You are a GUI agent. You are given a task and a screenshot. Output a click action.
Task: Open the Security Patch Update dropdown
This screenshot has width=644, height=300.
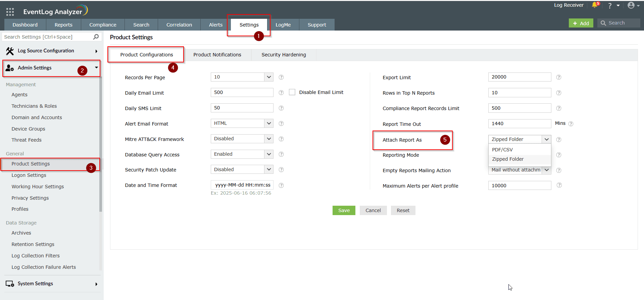click(x=242, y=170)
